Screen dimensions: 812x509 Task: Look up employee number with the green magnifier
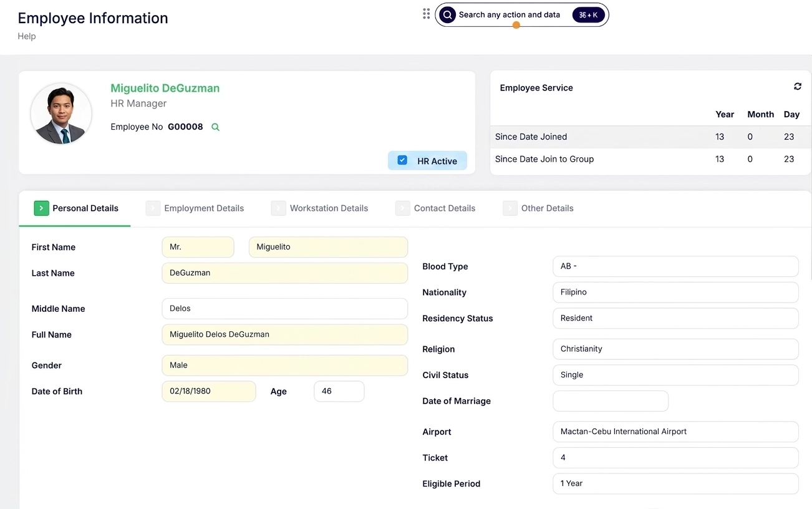(215, 127)
